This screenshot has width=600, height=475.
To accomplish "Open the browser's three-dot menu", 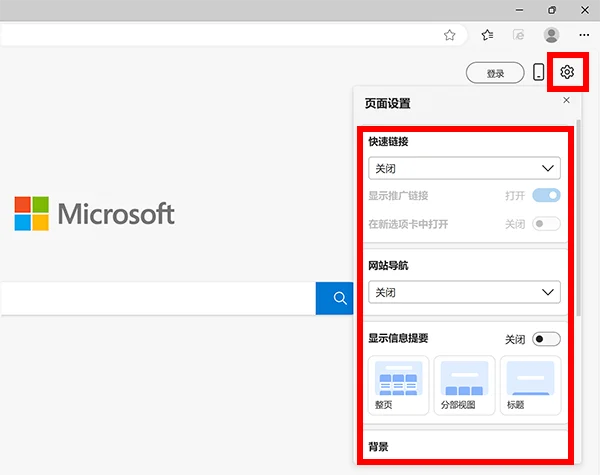I will [584, 34].
